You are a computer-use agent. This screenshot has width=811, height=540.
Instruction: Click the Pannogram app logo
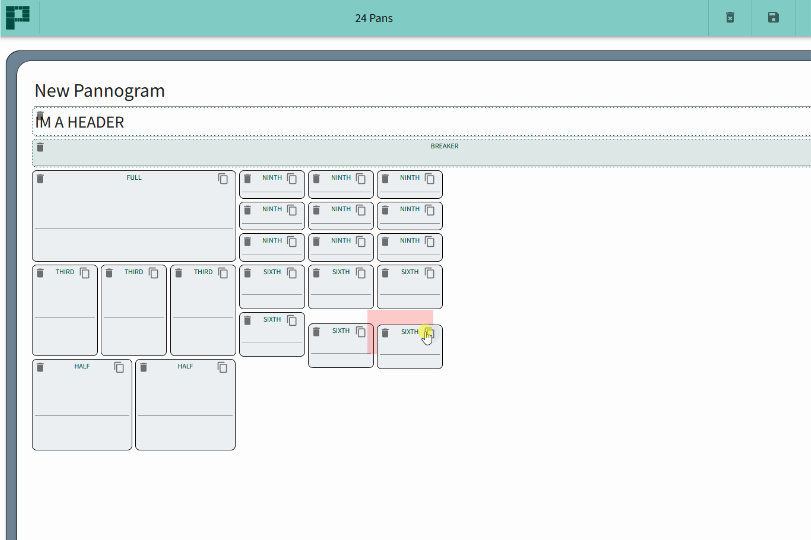coord(18,17)
